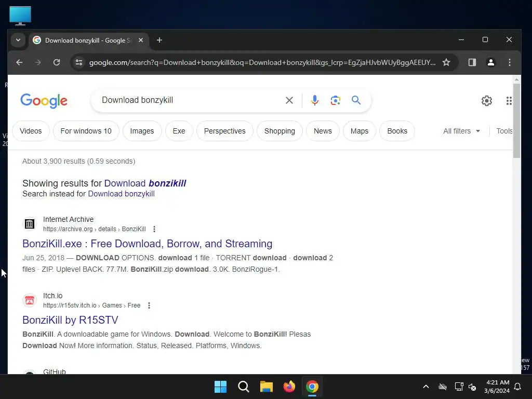Open more options for Itch.io result
The image size is (532, 399).
point(149,305)
